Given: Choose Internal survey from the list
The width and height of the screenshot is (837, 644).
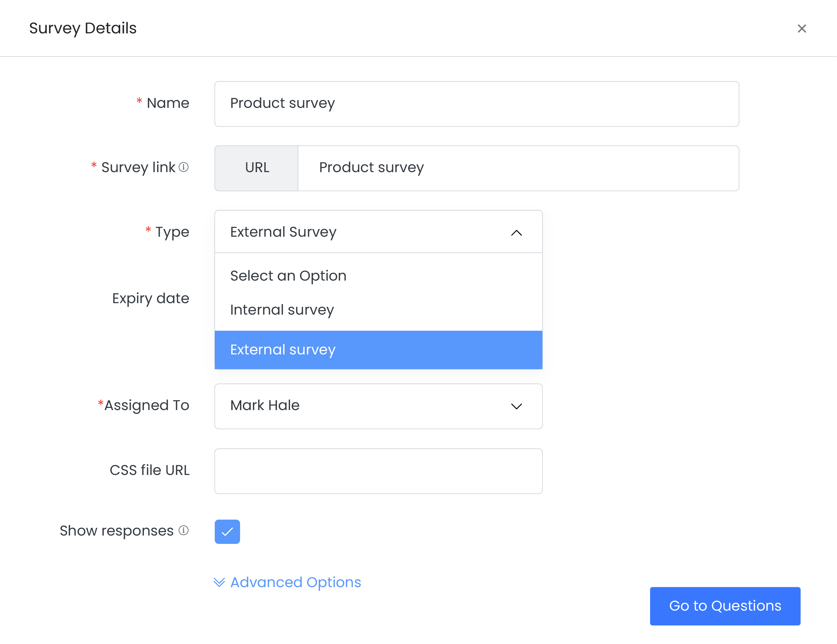Looking at the screenshot, I should [282, 310].
